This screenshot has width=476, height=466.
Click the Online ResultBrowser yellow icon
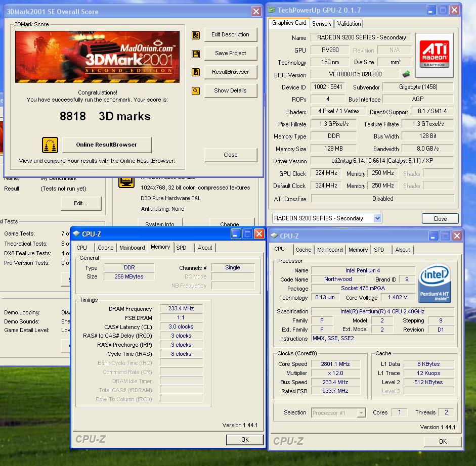click(50, 145)
